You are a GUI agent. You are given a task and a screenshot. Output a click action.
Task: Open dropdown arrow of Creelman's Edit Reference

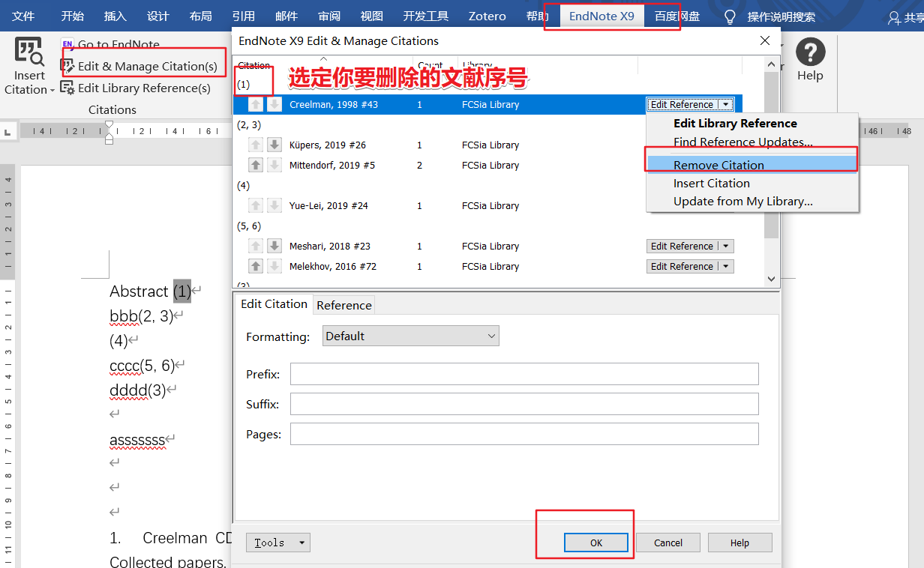725,104
